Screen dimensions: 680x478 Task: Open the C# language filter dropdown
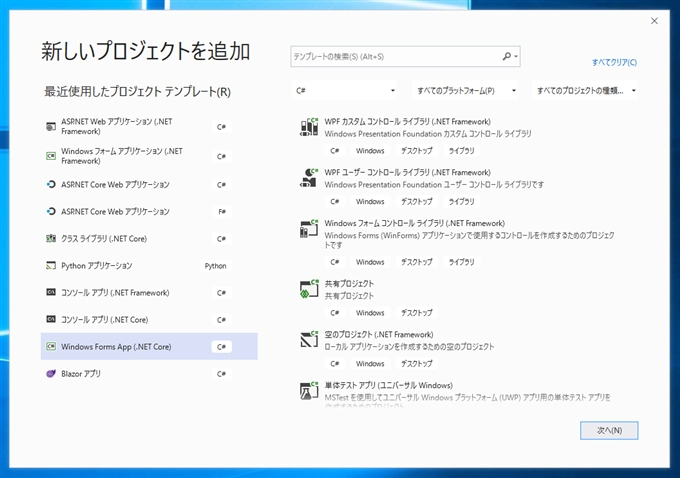[x=344, y=91]
